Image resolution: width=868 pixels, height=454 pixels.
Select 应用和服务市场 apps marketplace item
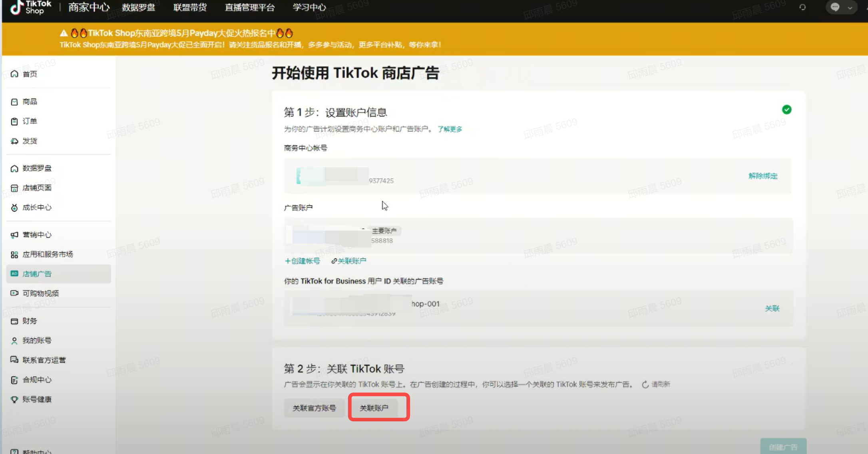click(47, 254)
